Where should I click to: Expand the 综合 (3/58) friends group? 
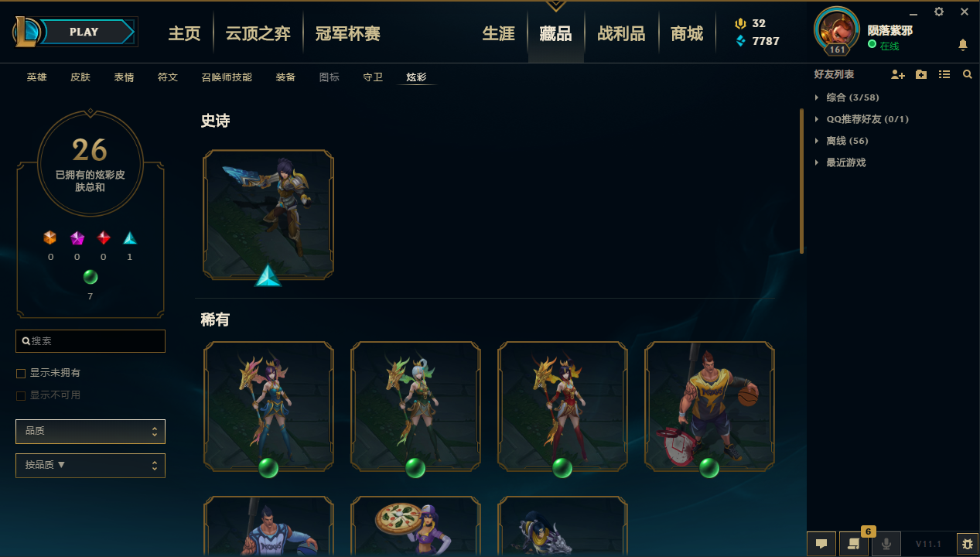847,97
